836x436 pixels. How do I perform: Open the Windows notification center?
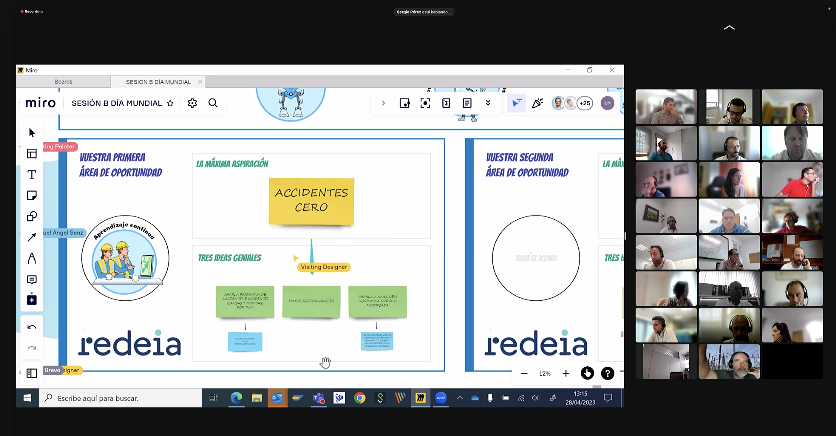point(608,398)
